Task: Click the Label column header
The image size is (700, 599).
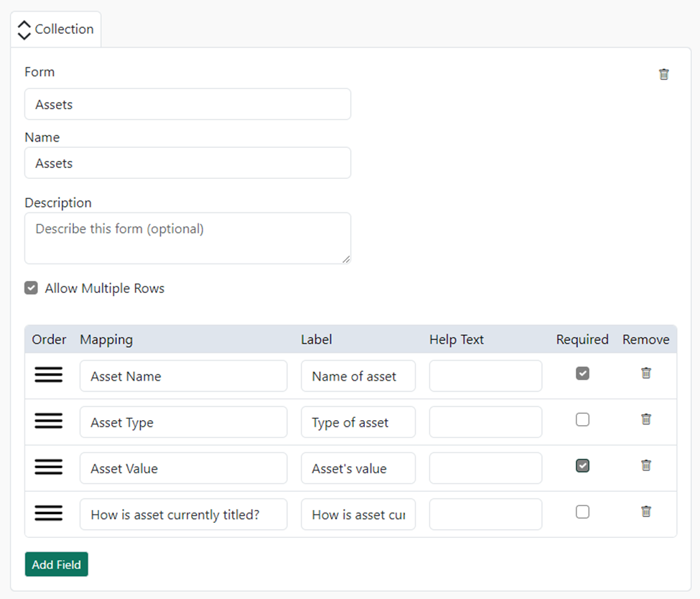Action: coord(316,340)
